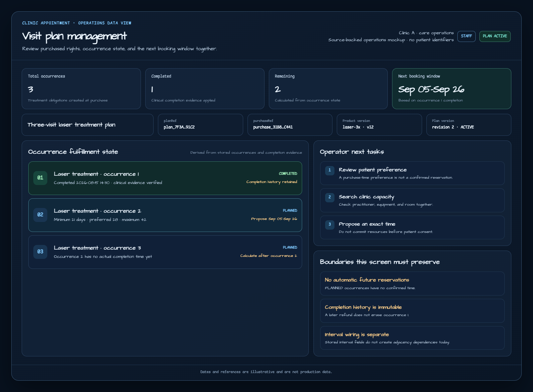The image size is (533, 392).
Task: Click "Based on occurrence 1 completion" caption
Action: 430,100
